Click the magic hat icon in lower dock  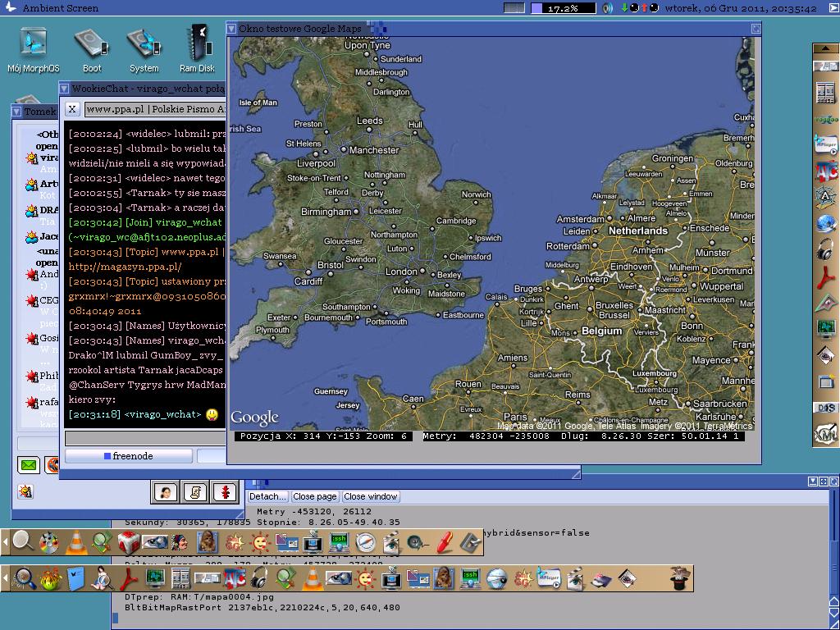tap(678, 579)
